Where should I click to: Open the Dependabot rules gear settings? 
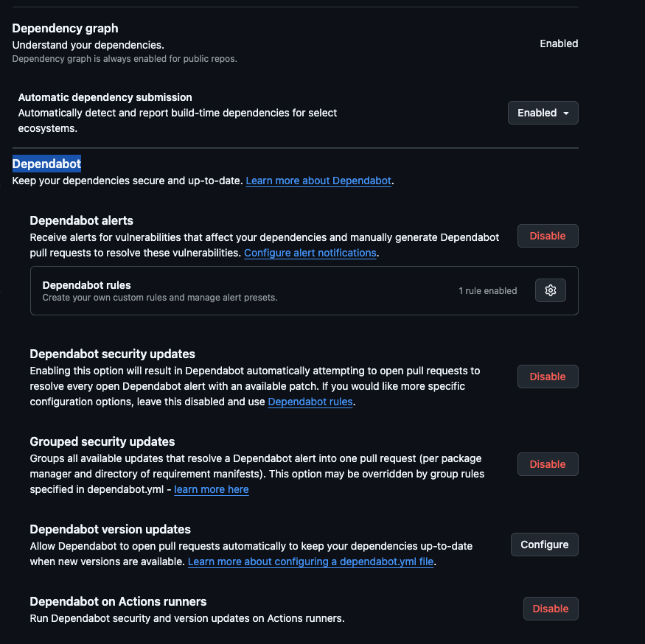550,290
